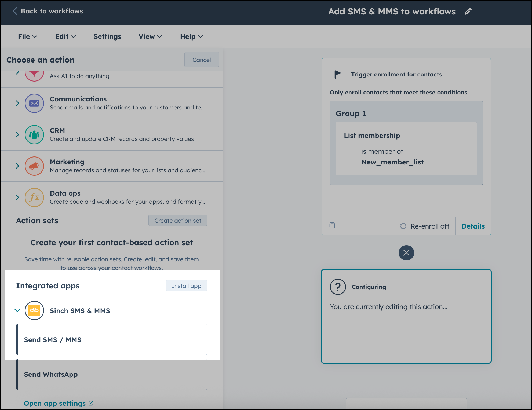The width and height of the screenshot is (532, 410).
Task: Delete the node using the X icon
Action: point(406,252)
